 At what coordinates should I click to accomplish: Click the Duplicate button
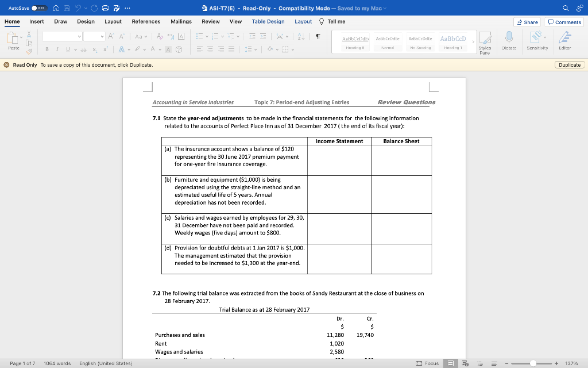(568, 65)
